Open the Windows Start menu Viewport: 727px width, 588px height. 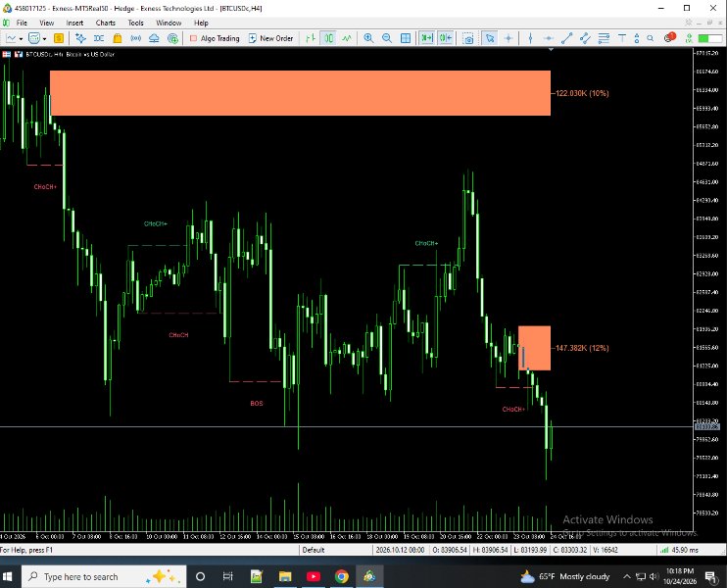[8, 577]
